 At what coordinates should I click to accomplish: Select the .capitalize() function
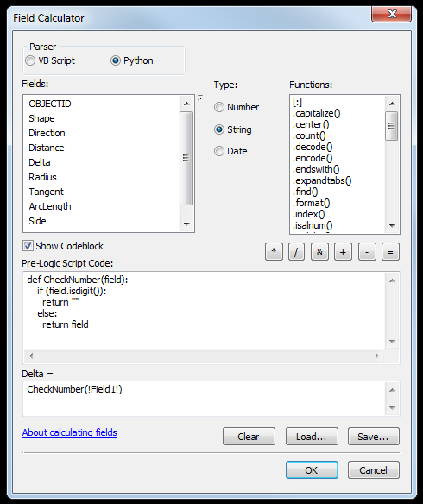pyautogui.click(x=316, y=113)
